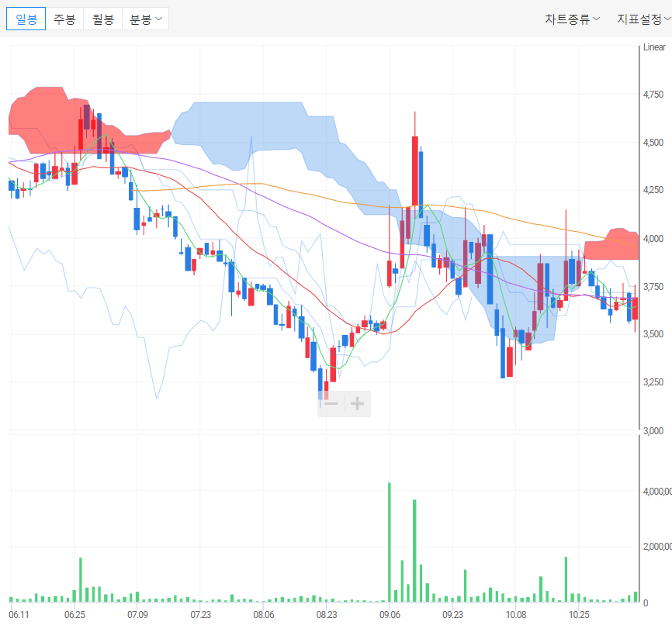Image resolution: width=672 pixels, height=625 pixels.
Task: Click the 09.06 date label
Action: pyautogui.click(x=390, y=615)
